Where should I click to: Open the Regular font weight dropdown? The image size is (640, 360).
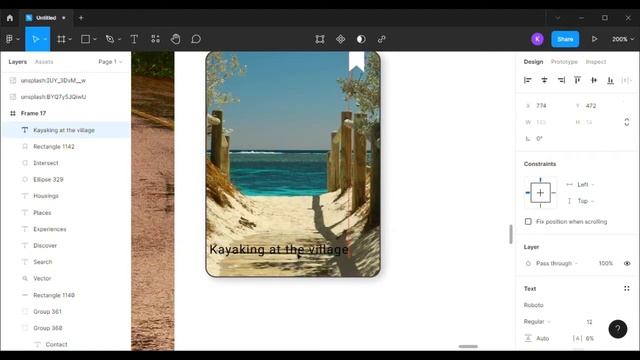point(537,322)
